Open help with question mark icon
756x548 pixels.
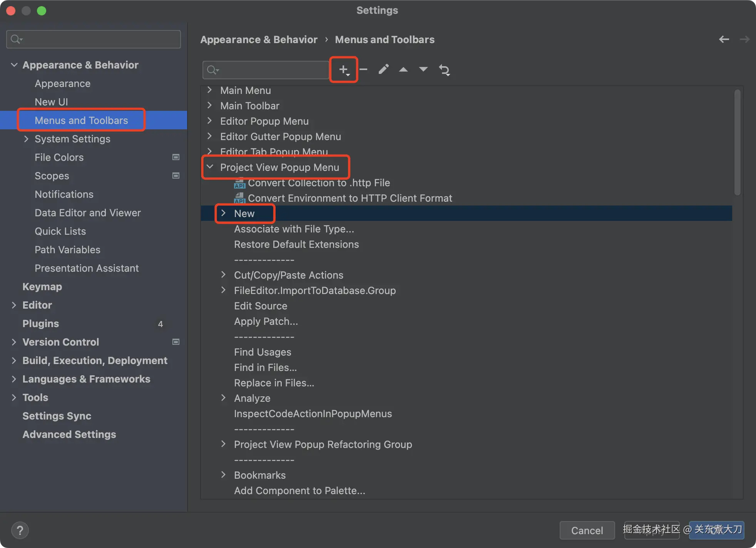point(20,530)
